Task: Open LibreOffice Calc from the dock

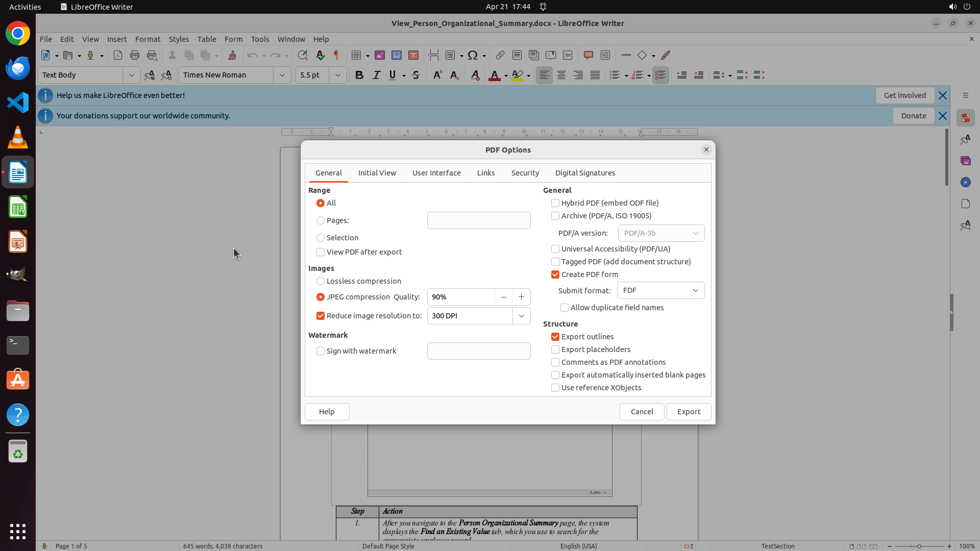Action: [x=18, y=207]
